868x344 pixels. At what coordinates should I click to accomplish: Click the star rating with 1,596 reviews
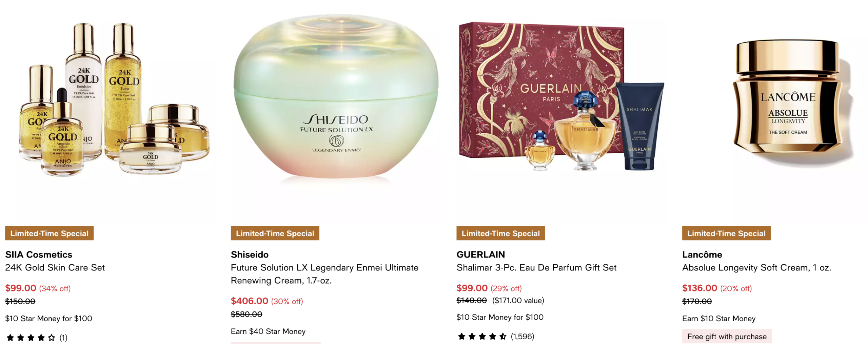[x=495, y=336]
